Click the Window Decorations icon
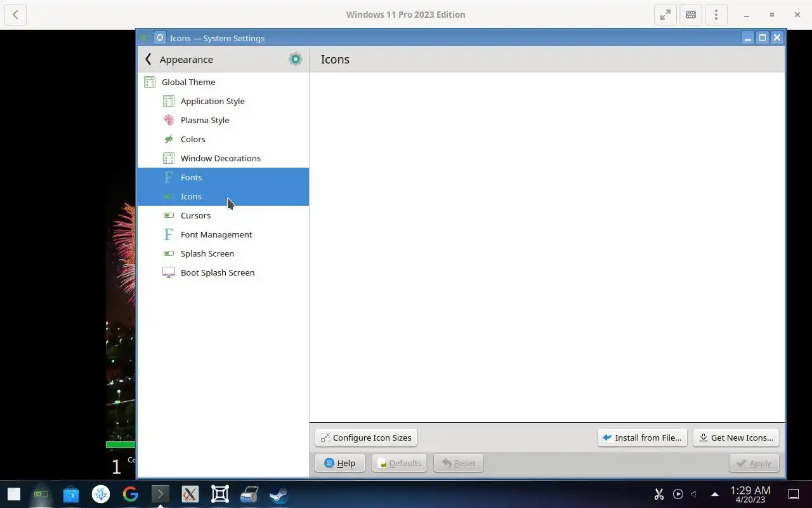This screenshot has width=812, height=508. tap(168, 158)
